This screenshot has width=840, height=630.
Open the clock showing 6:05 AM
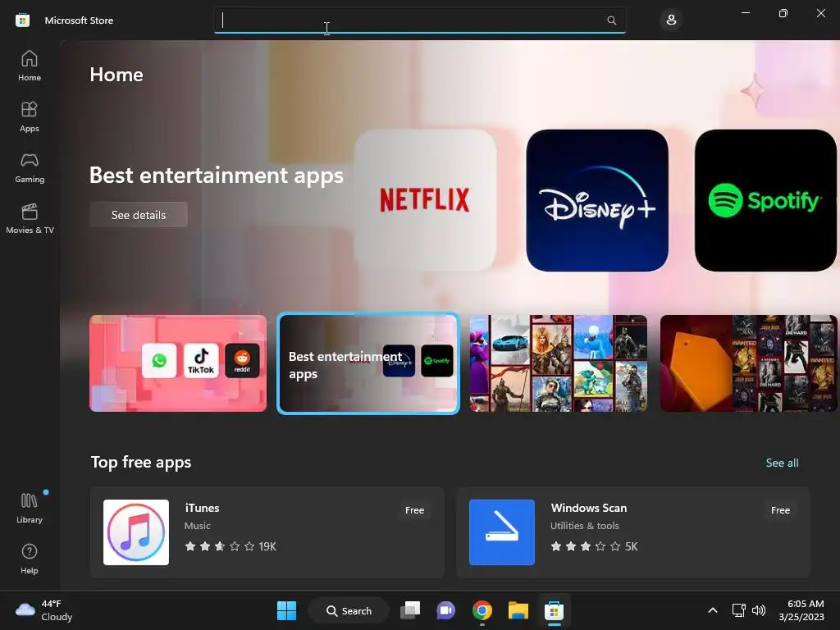pyautogui.click(x=801, y=610)
